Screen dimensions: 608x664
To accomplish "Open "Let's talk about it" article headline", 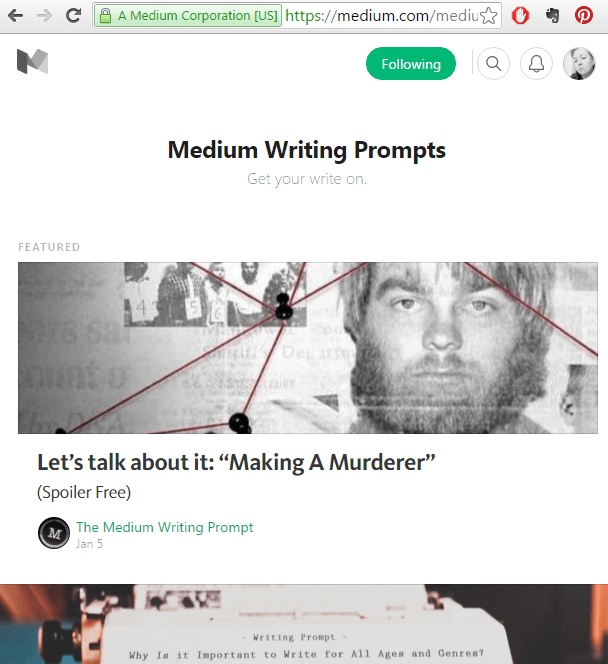I will click(236, 462).
